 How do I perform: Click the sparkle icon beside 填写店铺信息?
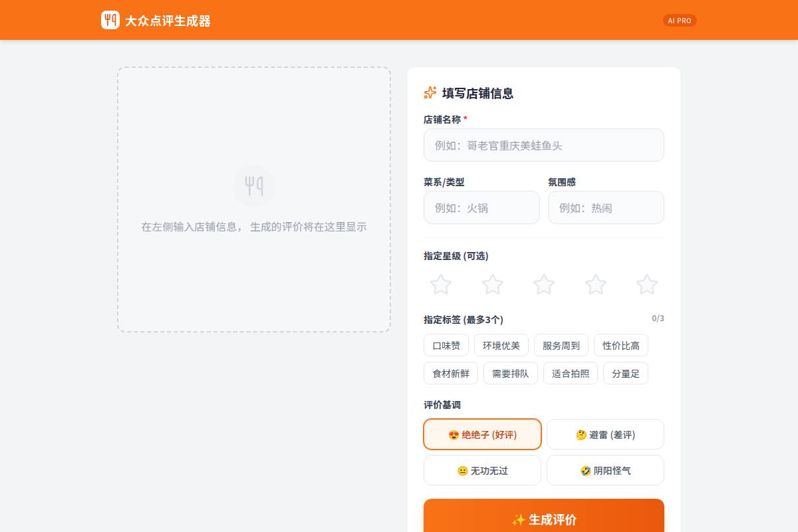click(430, 93)
